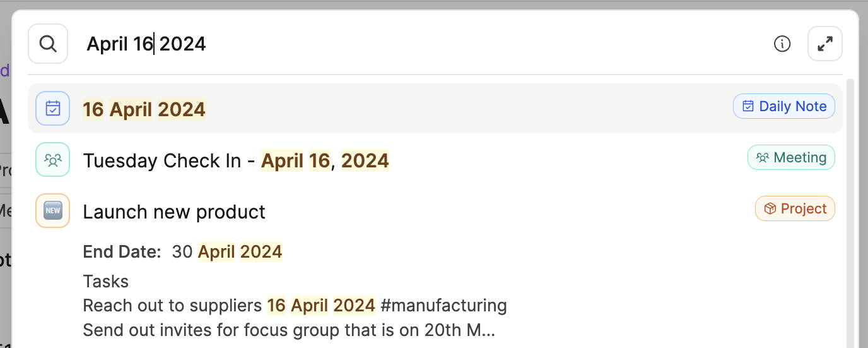Screen dimensions: 868x348
Task: Click the calendar icon of 16 April 2024 result
Action: tap(53, 109)
